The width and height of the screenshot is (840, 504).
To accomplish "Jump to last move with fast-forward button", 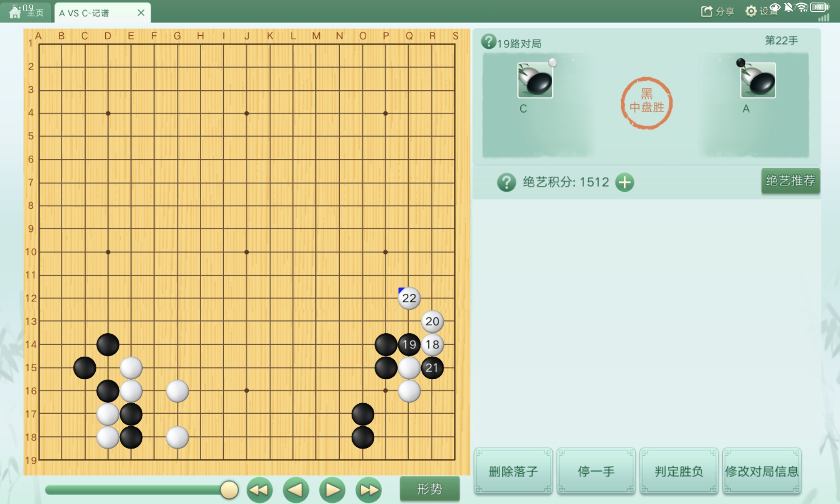I will [x=369, y=490].
